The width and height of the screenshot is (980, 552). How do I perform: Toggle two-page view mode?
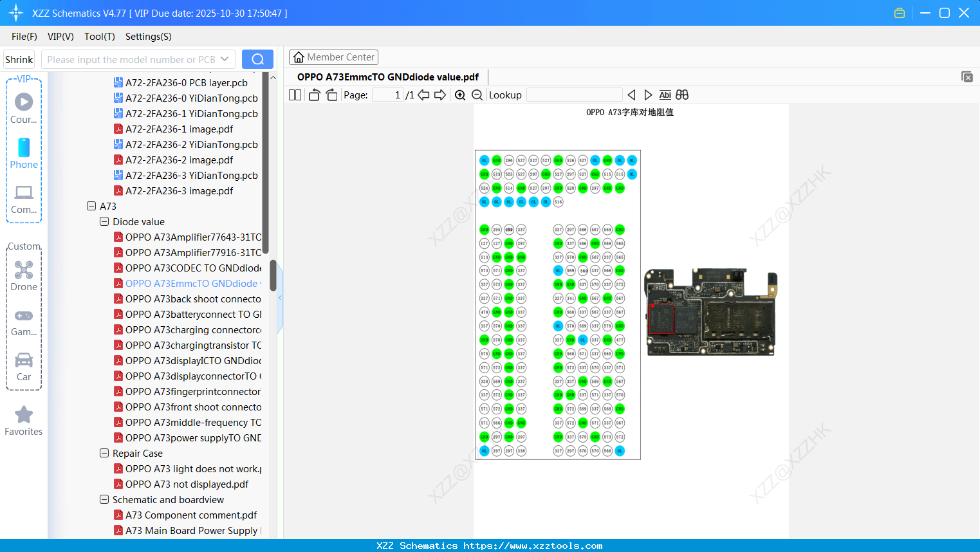point(295,95)
